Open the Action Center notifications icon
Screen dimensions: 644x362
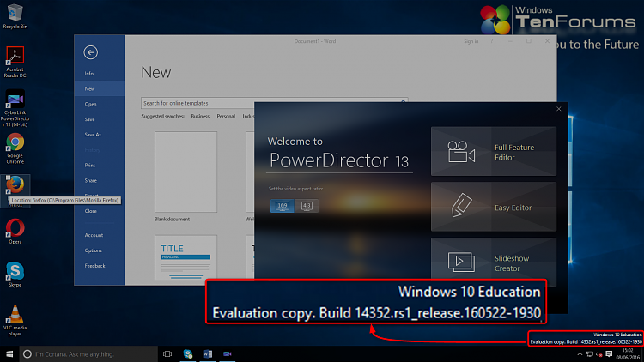[609, 353]
